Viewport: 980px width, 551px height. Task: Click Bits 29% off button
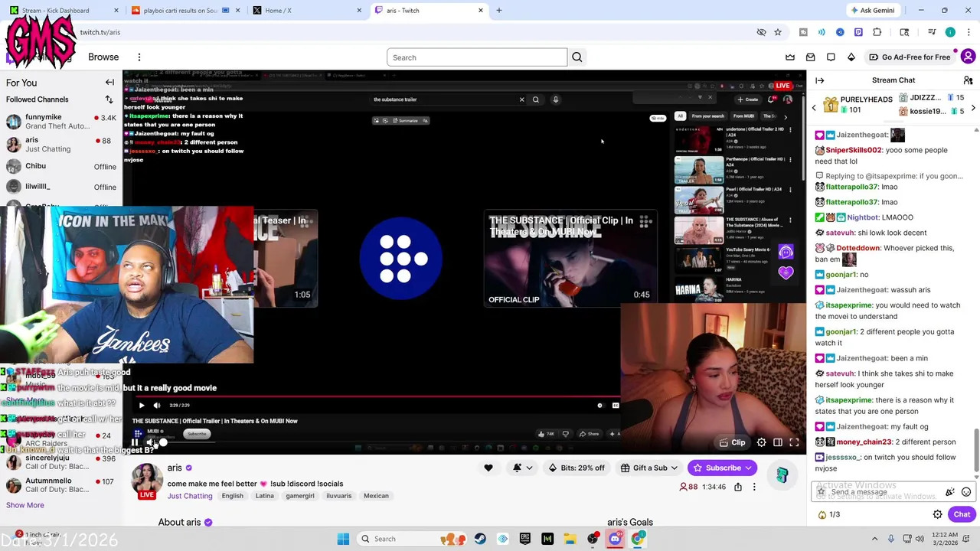pyautogui.click(x=577, y=468)
